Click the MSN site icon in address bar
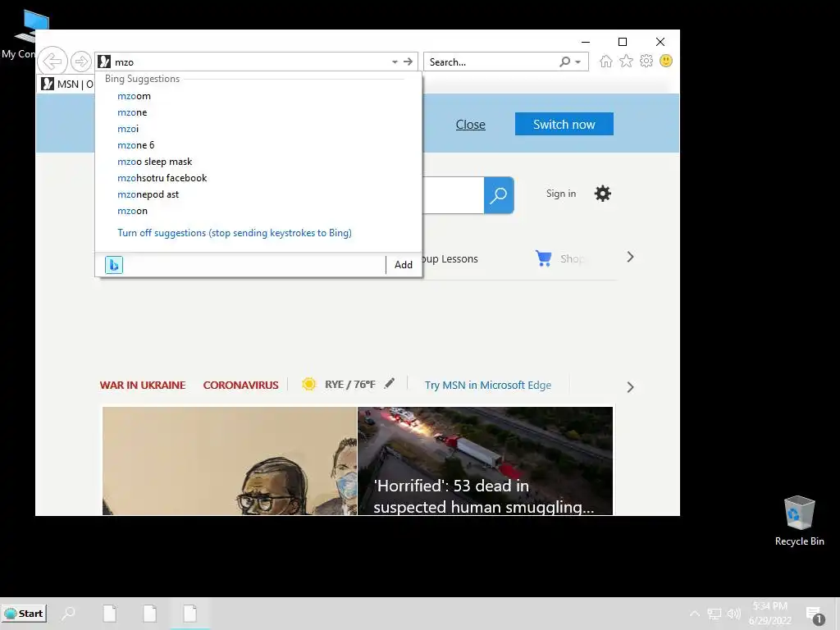The height and width of the screenshot is (630, 840). coord(104,62)
